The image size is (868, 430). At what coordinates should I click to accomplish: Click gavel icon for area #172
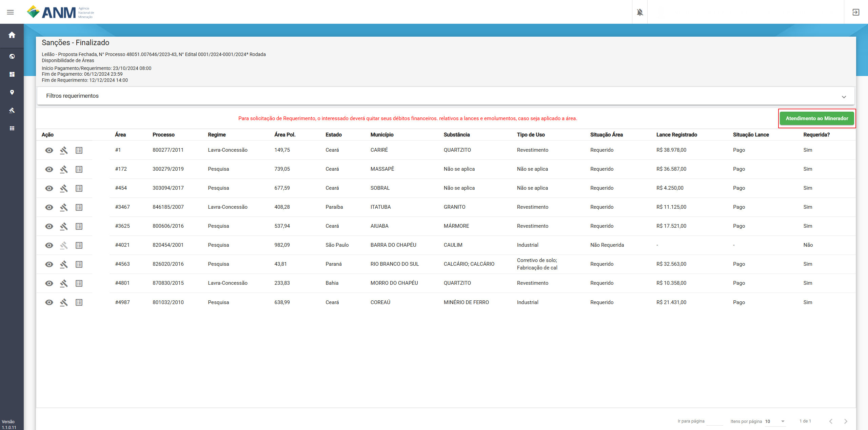click(64, 169)
